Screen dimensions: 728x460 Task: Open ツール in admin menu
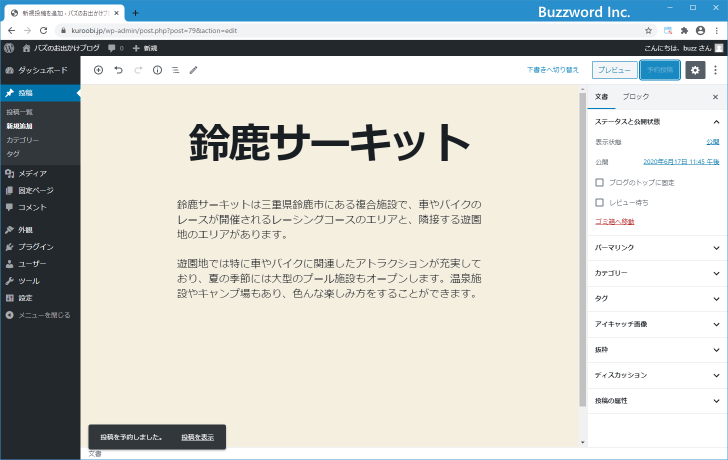[40, 281]
